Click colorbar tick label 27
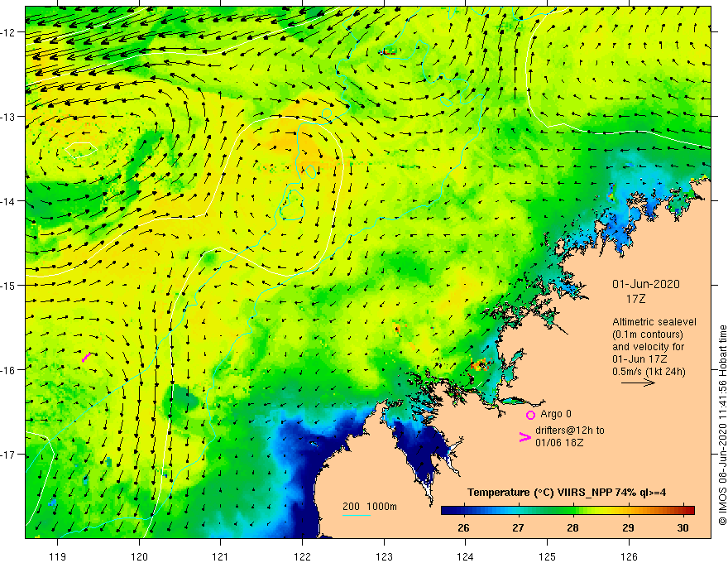 point(518,527)
